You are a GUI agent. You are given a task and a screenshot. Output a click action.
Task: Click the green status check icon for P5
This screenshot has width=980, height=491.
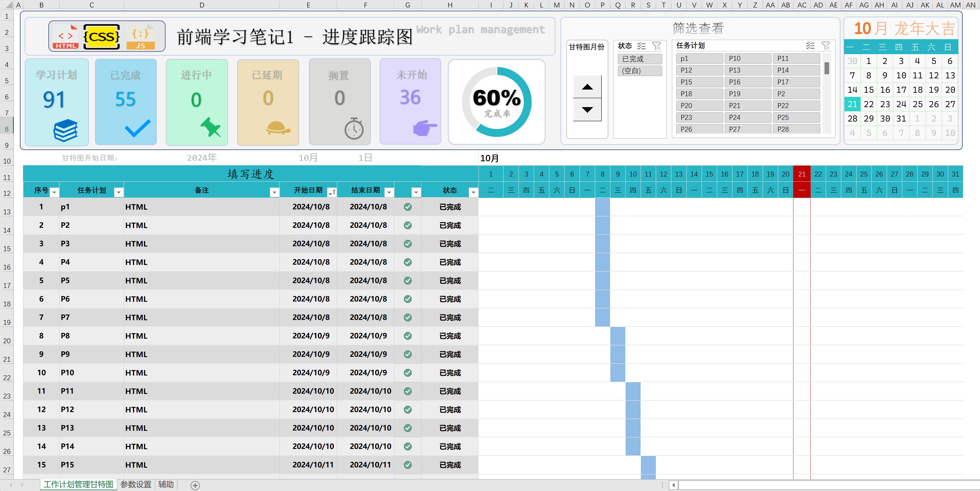(x=407, y=280)
